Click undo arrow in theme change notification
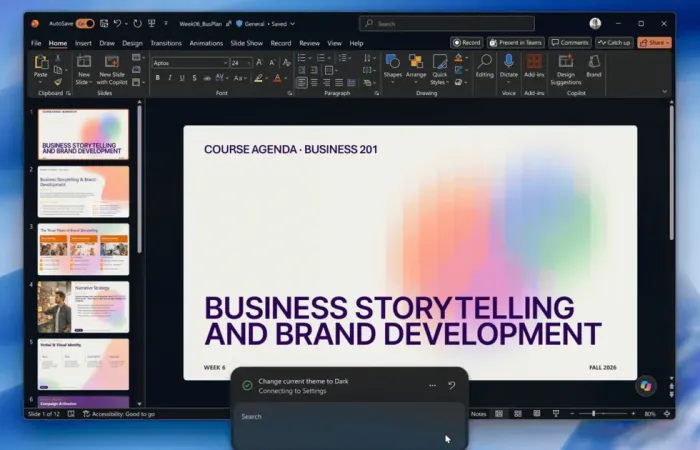700x450 pixels. (452, 385)
